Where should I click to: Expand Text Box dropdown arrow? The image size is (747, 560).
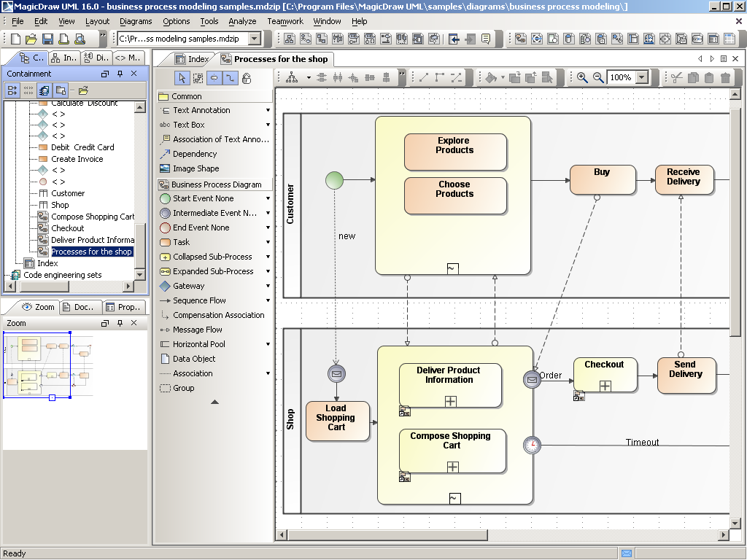[x=268, y=125]
